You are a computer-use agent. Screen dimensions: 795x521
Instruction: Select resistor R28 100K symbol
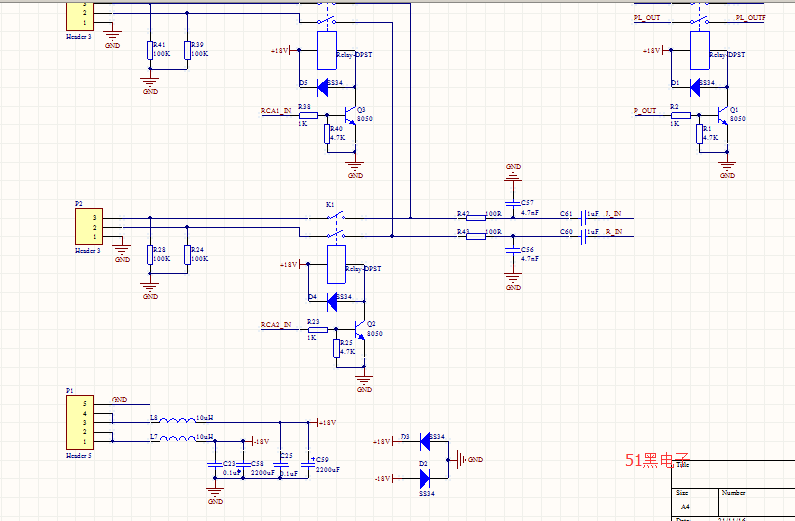click(x=150, y=255)
